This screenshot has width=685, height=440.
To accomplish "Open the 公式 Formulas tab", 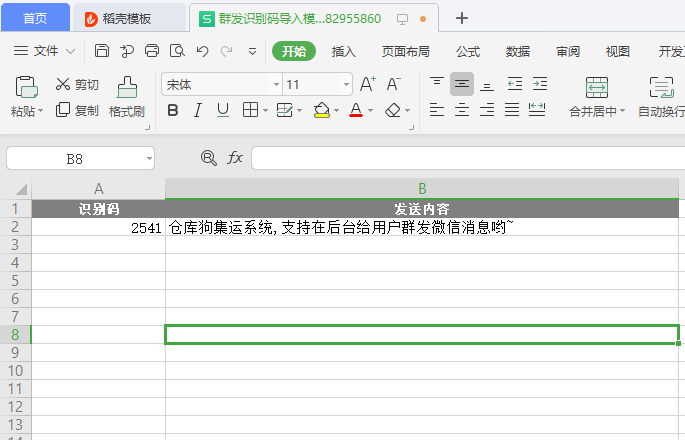I will [468, 52].
